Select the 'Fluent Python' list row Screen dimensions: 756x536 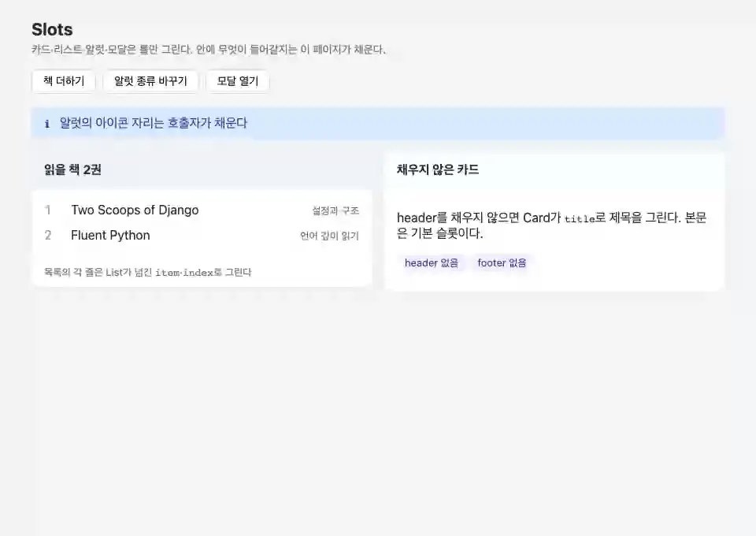[202, 236]
